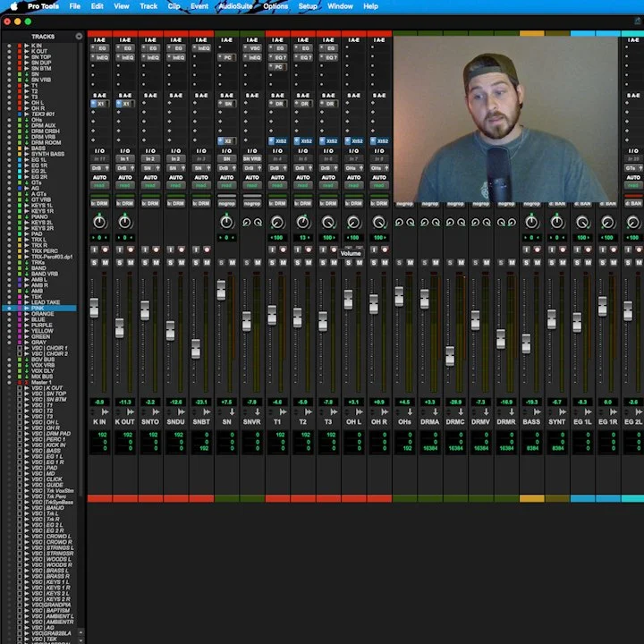The image size is (644, 644).
Task: Open the EQ insert on K IN channel
Action: click(x=100, y=48)
